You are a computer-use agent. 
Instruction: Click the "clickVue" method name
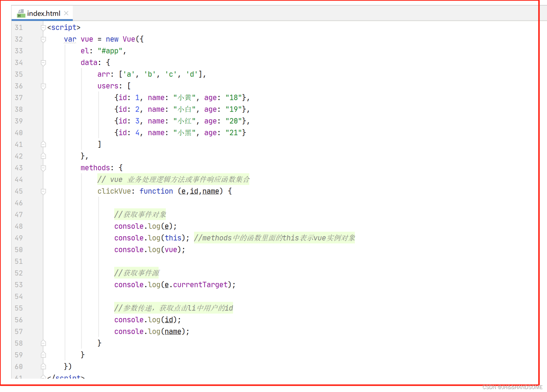[114, 191]
